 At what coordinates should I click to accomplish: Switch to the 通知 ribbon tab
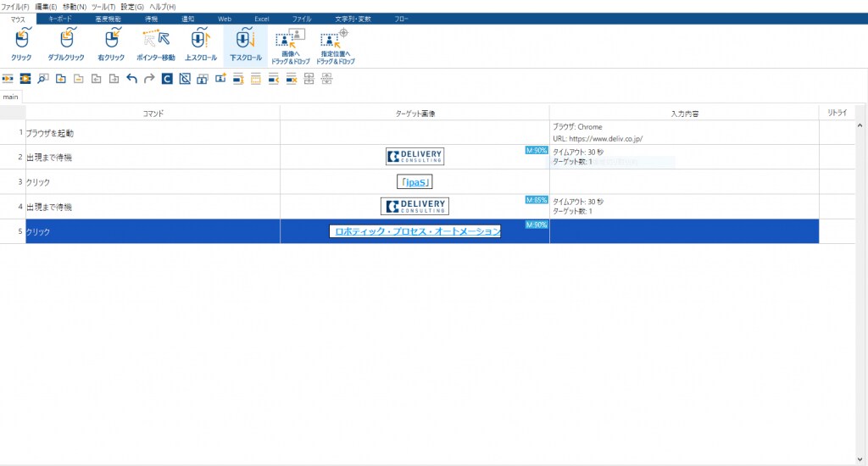point(188,19)
